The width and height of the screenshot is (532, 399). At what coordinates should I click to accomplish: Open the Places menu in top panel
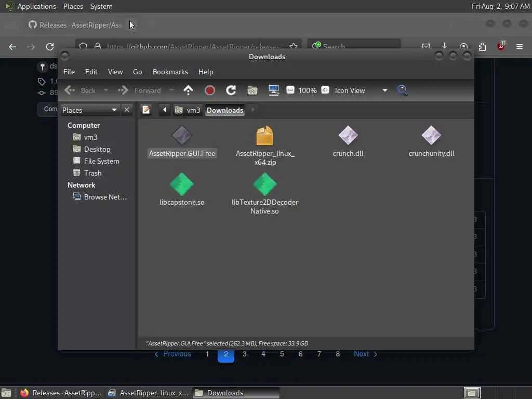(x=73, y=6)
